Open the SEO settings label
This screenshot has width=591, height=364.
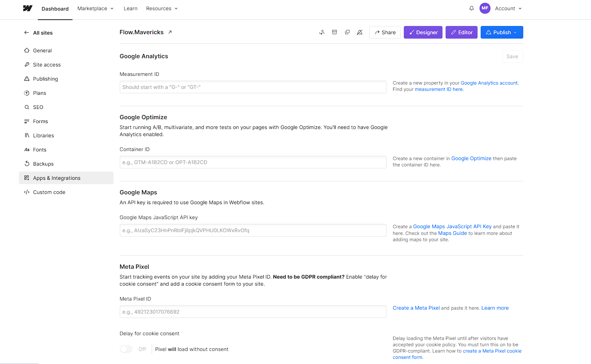(38, 107)
